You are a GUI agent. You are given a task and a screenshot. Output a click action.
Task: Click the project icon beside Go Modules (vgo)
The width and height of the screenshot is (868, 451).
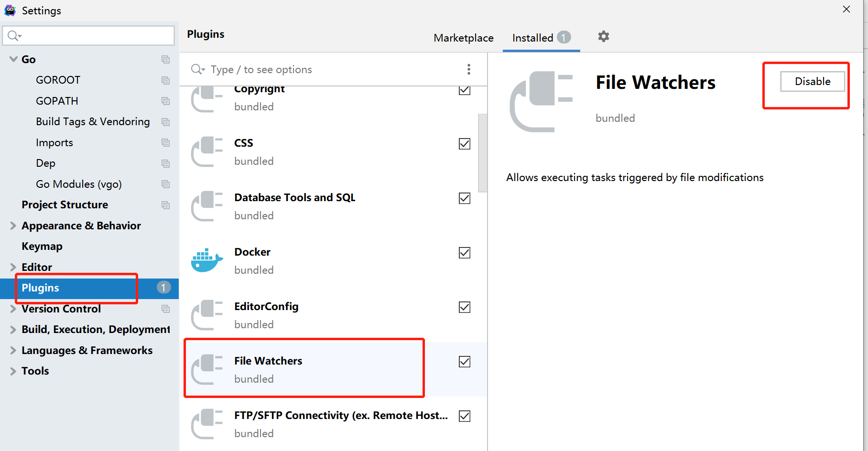(x=165, y=184)
